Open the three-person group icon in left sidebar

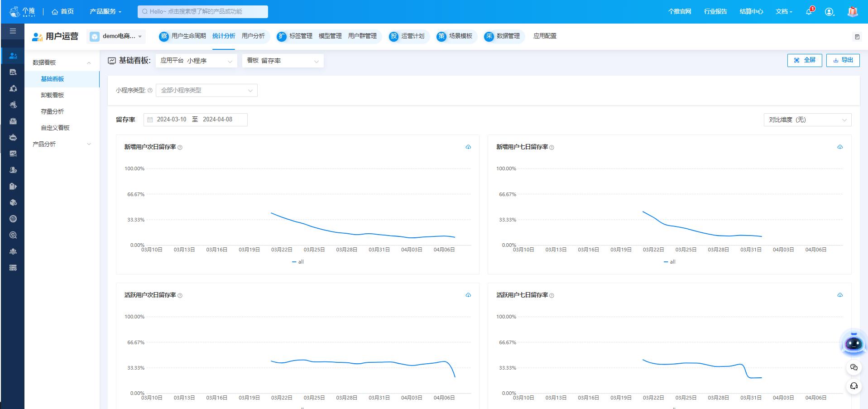coord(13,251)
